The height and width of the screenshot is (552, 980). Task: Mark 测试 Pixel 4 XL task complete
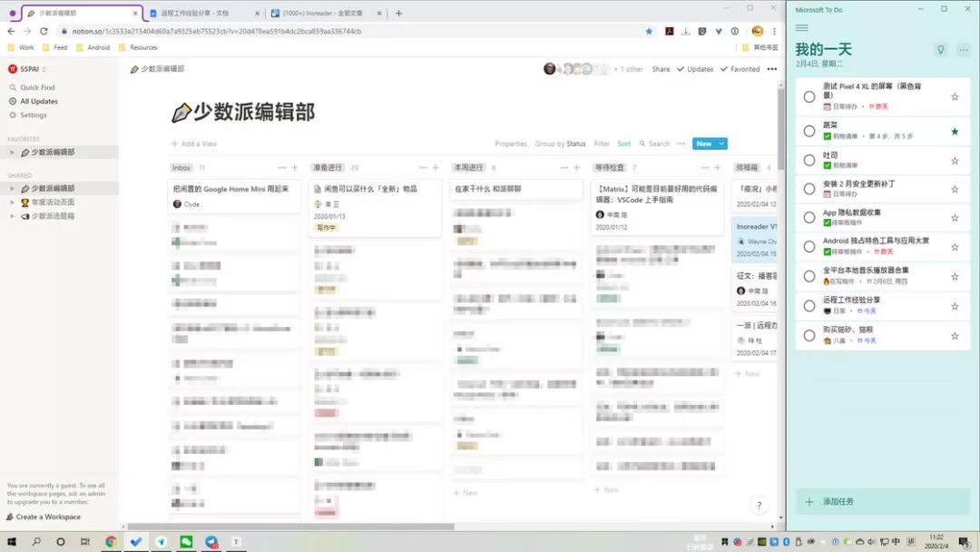[808, 97]
